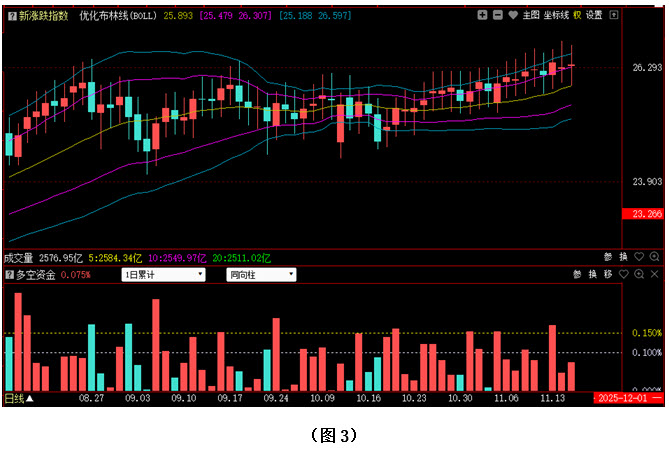Click the magnifier icon in 成交量 row
Viewport: 669px width, 455px height.
pyautogui.click(x=655, y=257)
